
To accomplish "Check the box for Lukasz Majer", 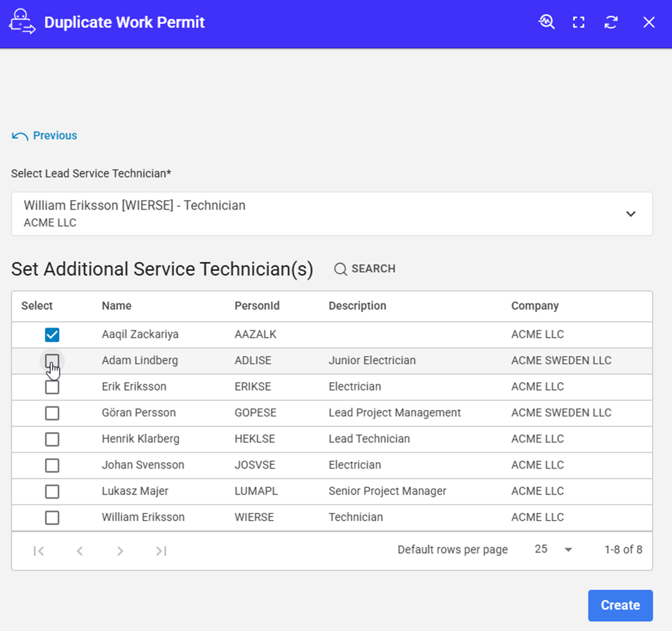I will 52,491.
